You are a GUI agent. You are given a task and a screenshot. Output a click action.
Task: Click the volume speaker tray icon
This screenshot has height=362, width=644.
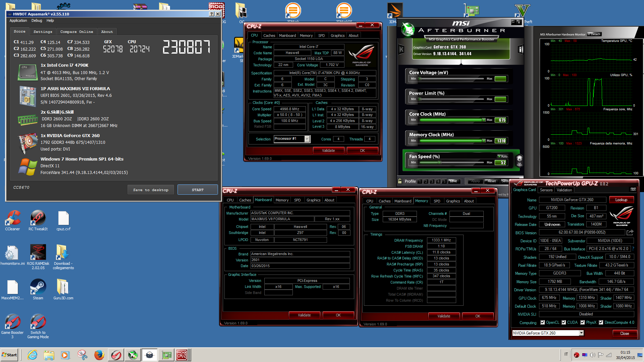pos(592,355)
